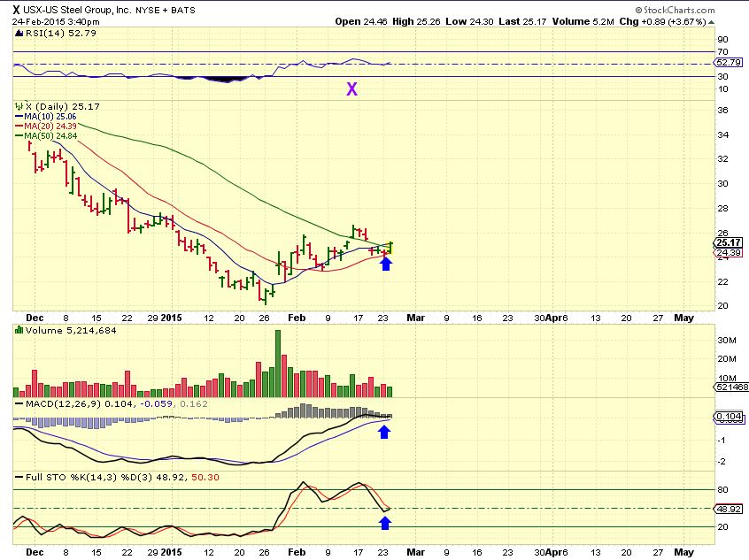This screenshot has width=749, height=560.
Task: Click the 25.17 last price axis tag
Action: [x=729, y=242]
